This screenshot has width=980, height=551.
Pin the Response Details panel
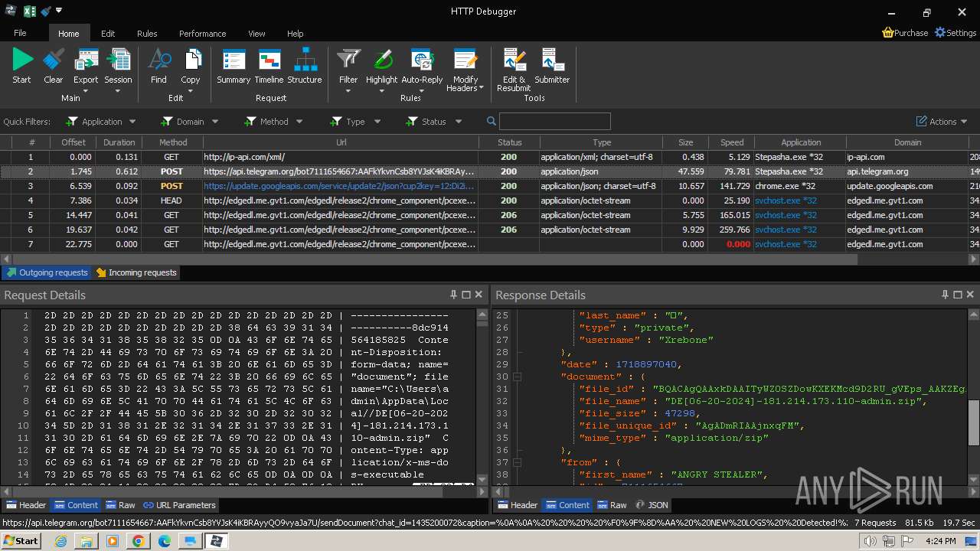[946, 295]
